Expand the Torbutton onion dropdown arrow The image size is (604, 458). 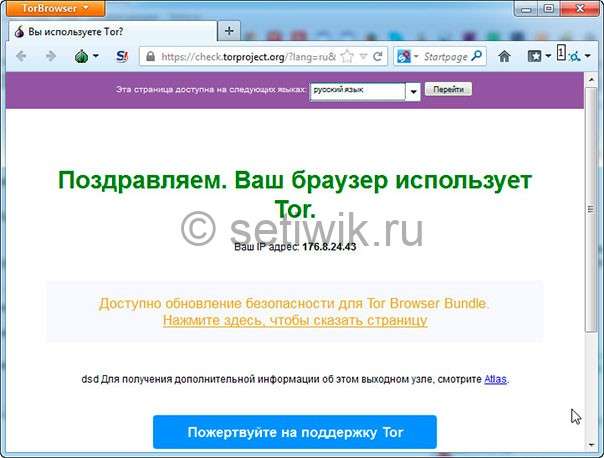pyautogui.click(x=96, y=57)
